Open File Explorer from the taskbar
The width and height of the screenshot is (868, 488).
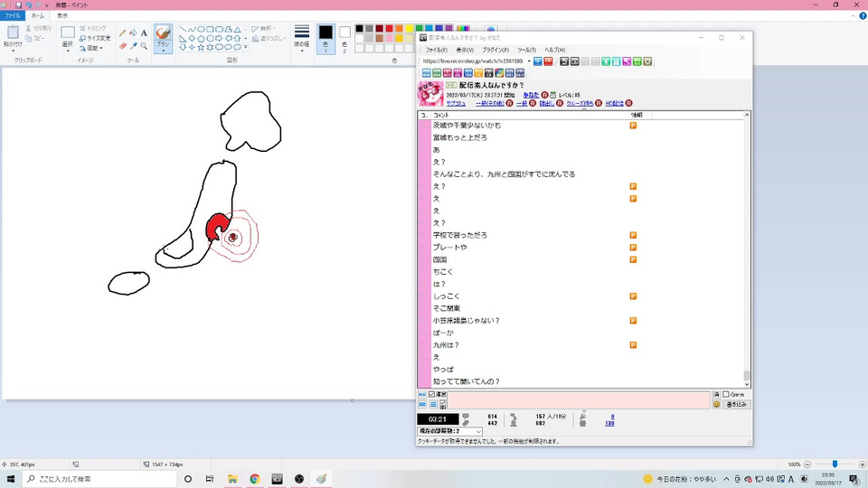coord(232,479)
